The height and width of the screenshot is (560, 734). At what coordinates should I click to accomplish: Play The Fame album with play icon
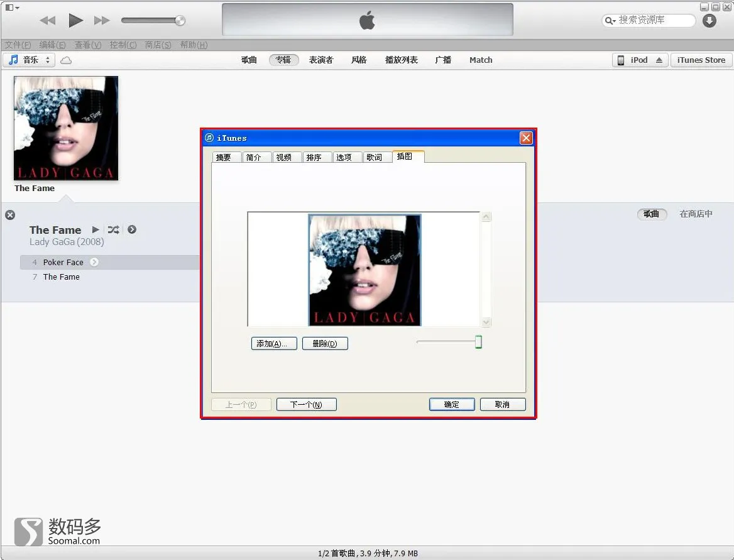96,229
